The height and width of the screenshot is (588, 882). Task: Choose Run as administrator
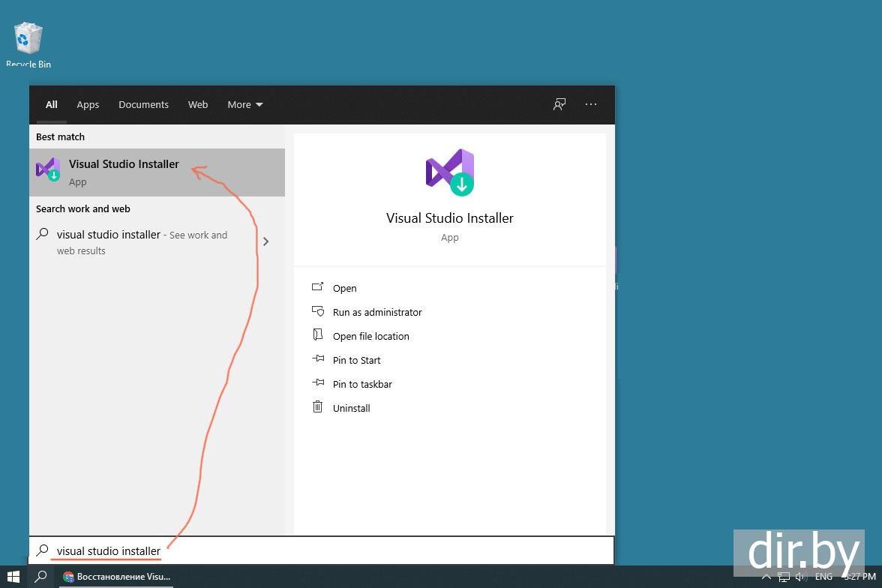(376, 312)
